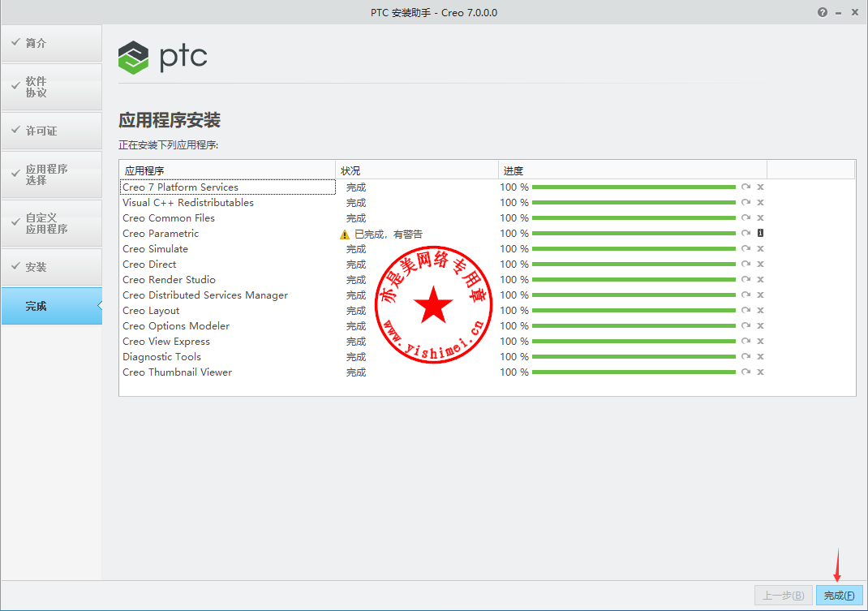Click the info icon for Creo Parametric

pyautogui.click(x=761, y=234)
